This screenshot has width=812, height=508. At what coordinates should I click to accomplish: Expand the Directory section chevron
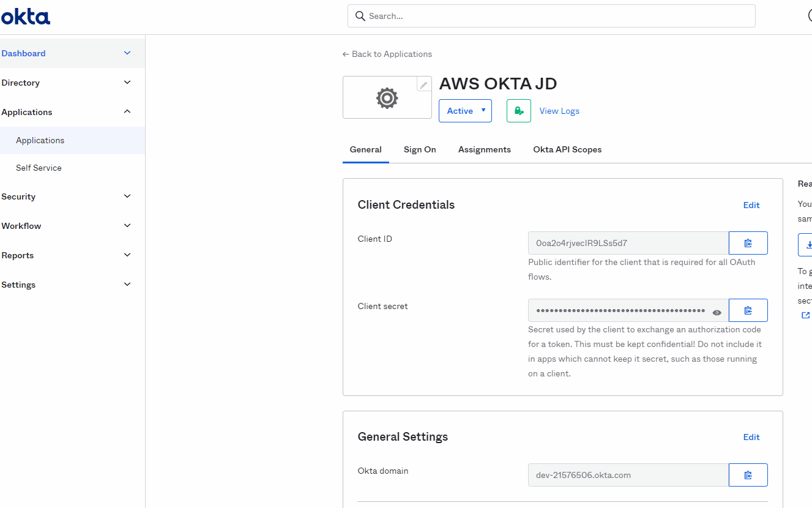point(127,83)
